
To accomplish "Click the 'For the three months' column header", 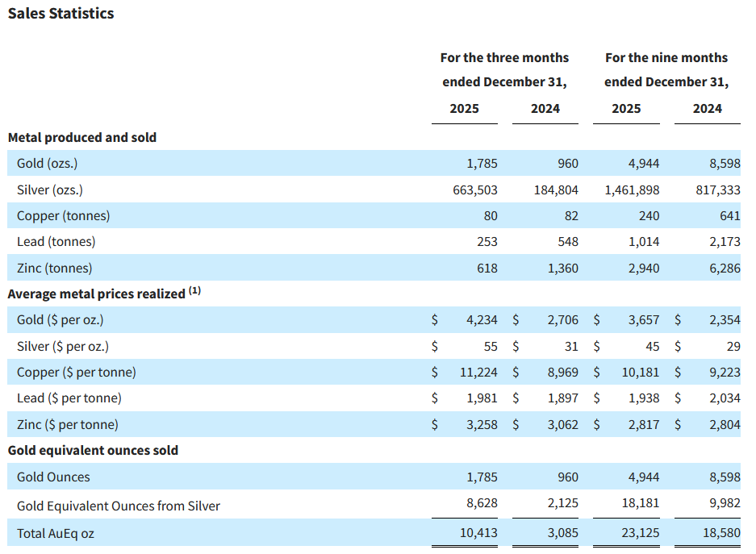I will [x=504, y=58].
